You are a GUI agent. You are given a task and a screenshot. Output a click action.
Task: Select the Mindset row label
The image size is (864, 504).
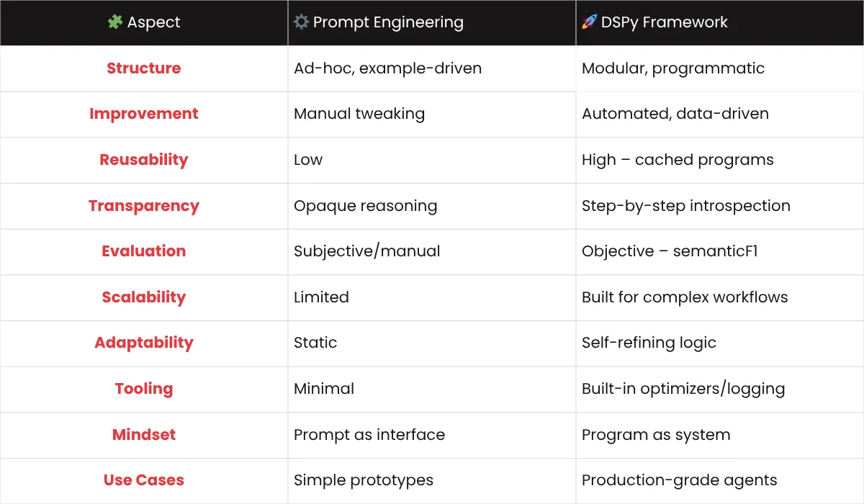tap(144, 435)
